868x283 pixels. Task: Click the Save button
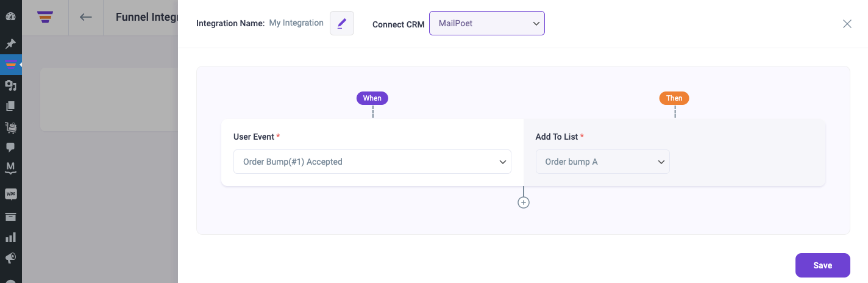(x=823, y=265)
